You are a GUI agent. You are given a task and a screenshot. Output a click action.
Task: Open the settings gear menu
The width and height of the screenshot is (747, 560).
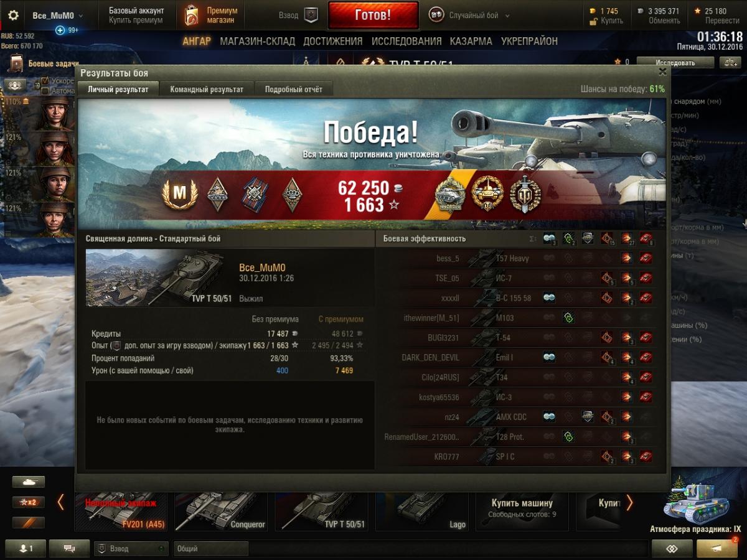click(x=13, y=16)
